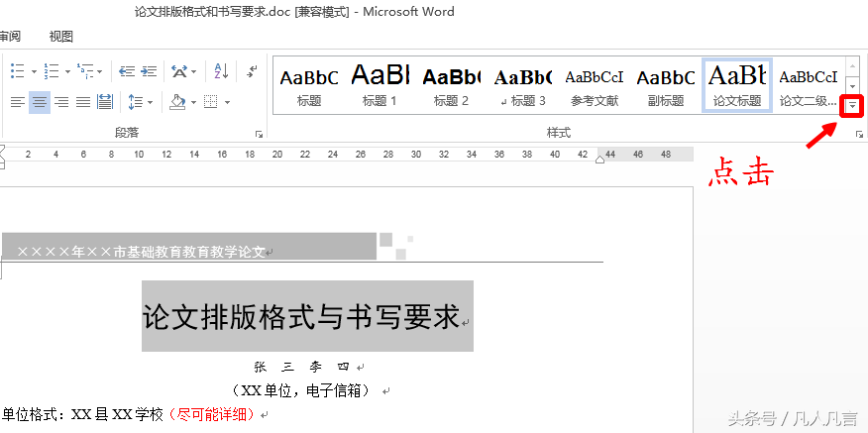
Task: Open Asian layout dropdown arrow
Action: tap(194, 71)
